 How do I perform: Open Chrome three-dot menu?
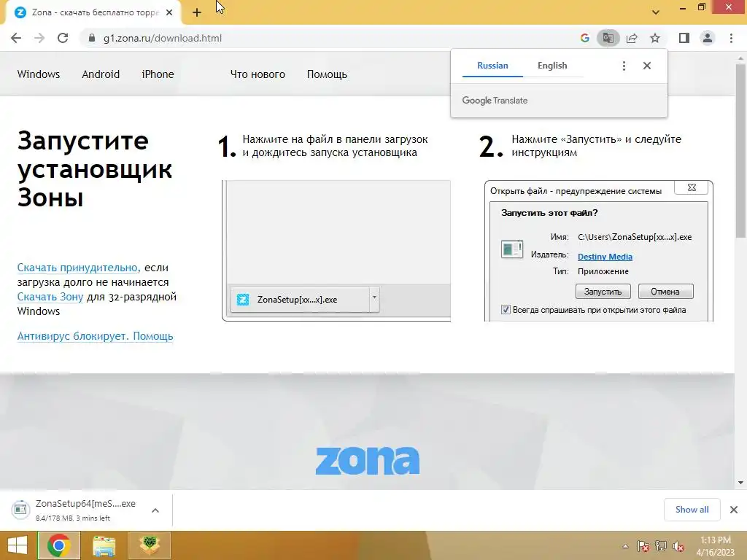[x=731, y=38]
